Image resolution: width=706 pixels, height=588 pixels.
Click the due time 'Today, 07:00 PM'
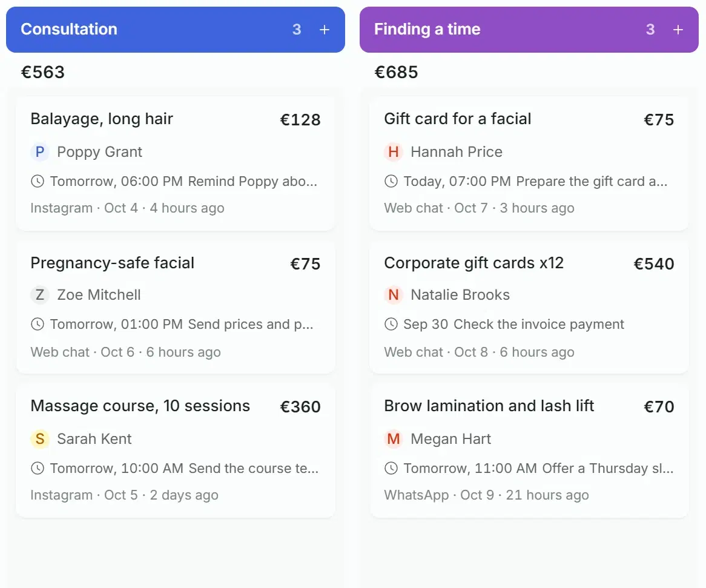pyautogui.click(x=457, y=182)
